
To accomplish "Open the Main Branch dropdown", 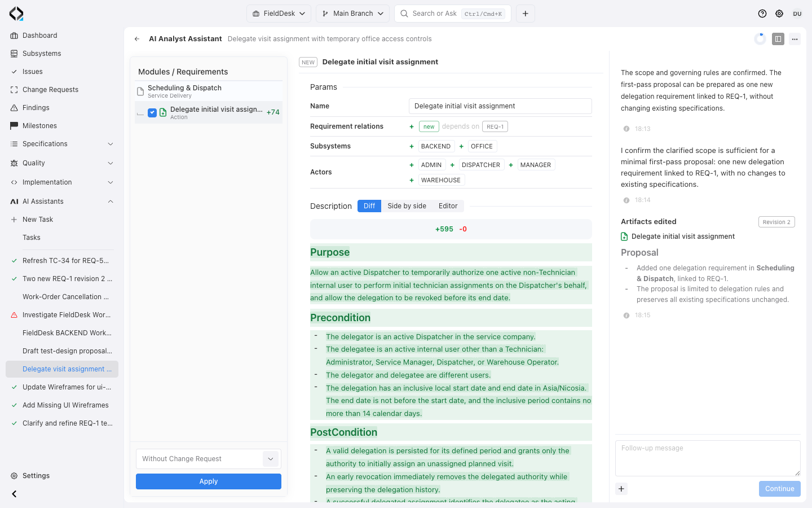I will pos(352,14).
